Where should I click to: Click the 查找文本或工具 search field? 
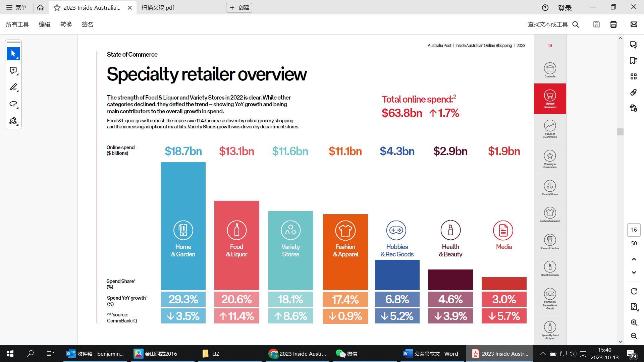pyautogui.click(x=548, y=24)
